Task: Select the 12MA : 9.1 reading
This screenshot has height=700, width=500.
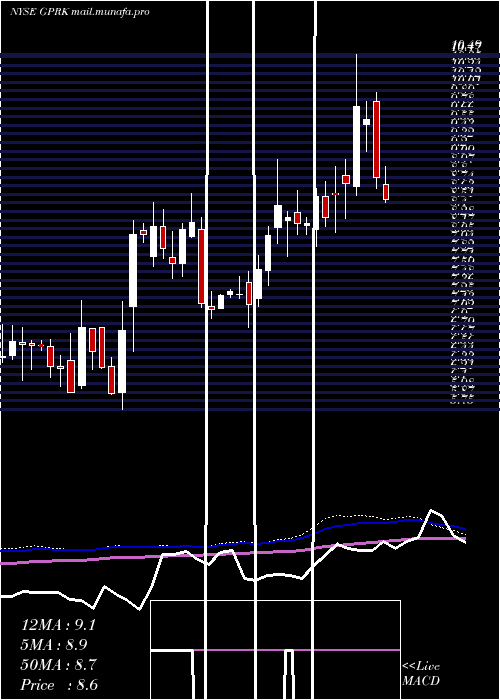Action: point(58,625)
